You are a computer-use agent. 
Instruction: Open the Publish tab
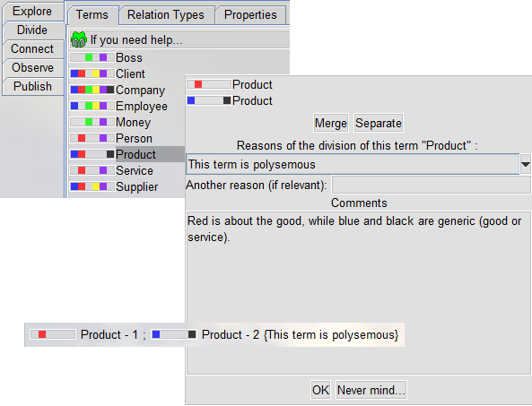(32, 86)
